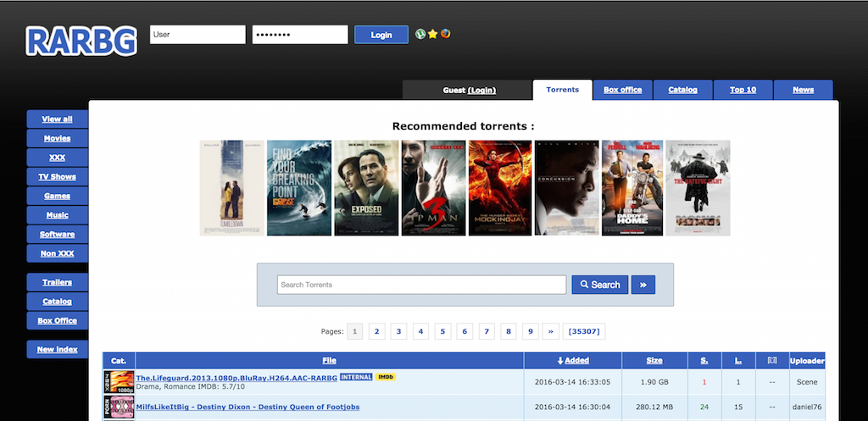Image resolution: width=868 pixels, height=421 pixels.
Task: Go to page 6
Action: (465, 331)
